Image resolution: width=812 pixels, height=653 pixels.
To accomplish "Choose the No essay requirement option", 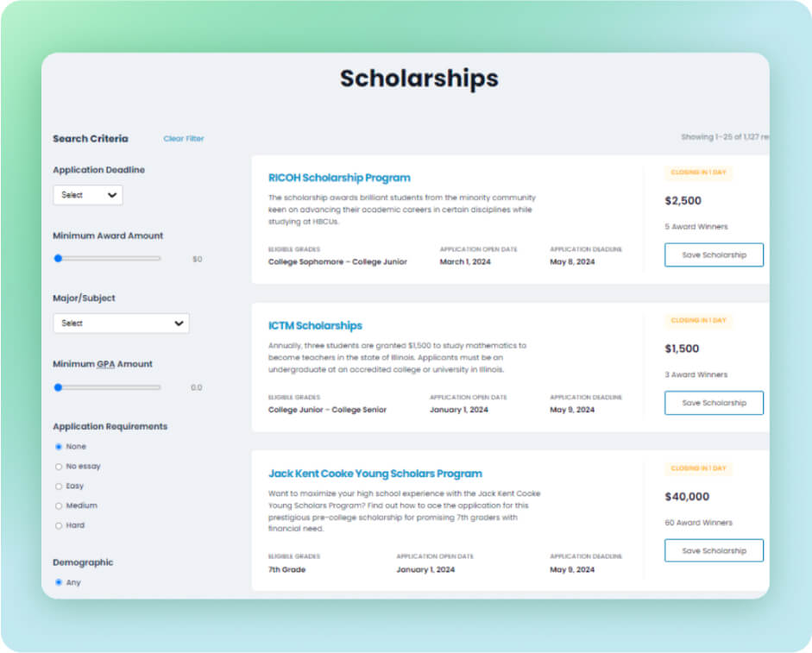I will coord(59,467).
